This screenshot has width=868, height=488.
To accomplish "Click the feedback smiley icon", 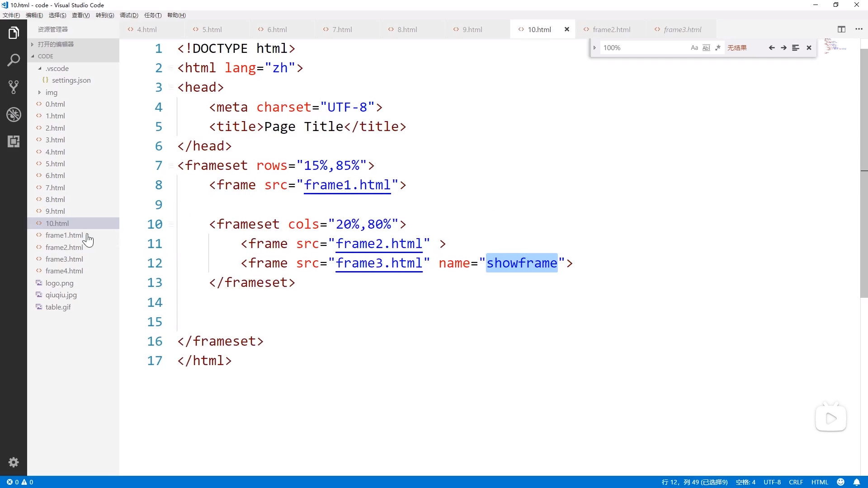I will pyautogui.click(x=841, y=482).
